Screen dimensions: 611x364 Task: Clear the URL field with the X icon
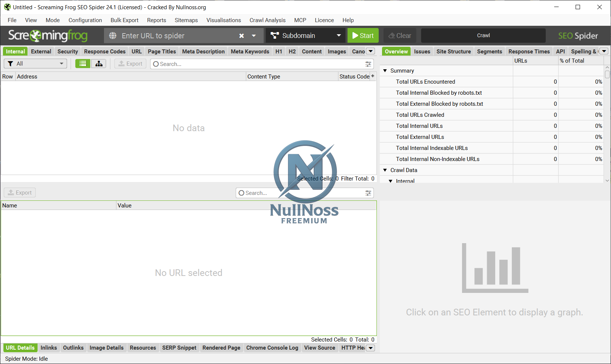(242, 36)
